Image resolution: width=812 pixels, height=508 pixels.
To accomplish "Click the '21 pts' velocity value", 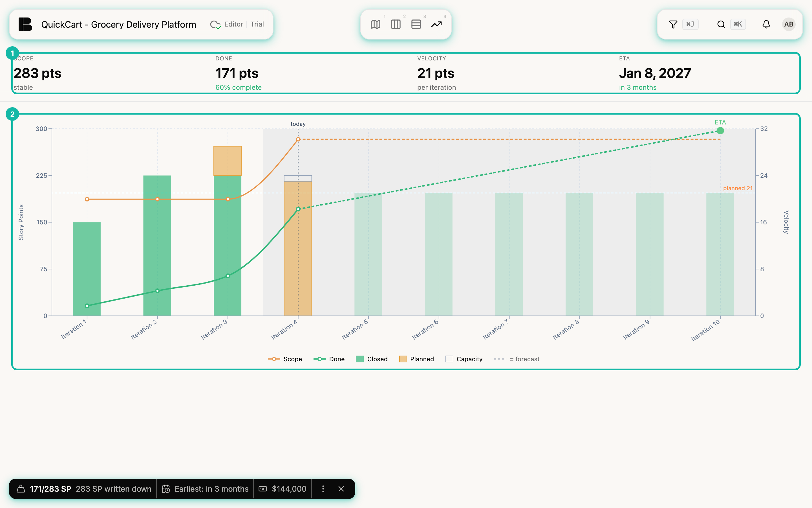I will point(436,73).
